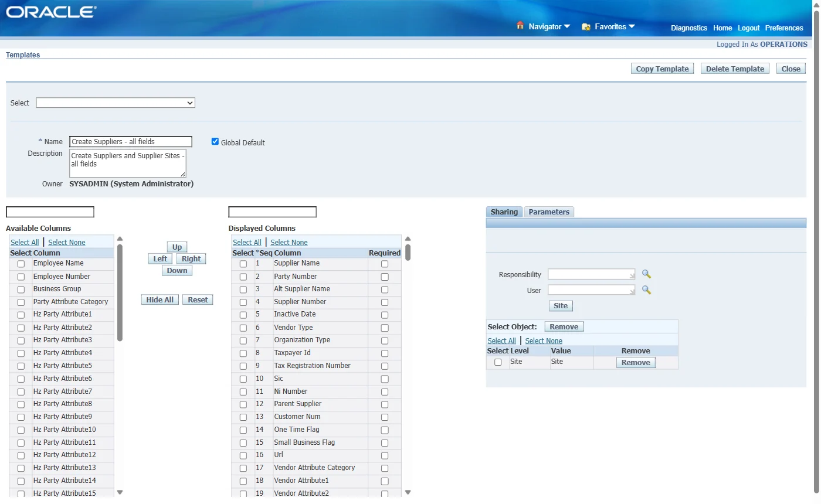Image resolution: width=821 pixels, height=504 pixels.
Task: Open the template Select dropdown
Action: (x=116, y=103)
